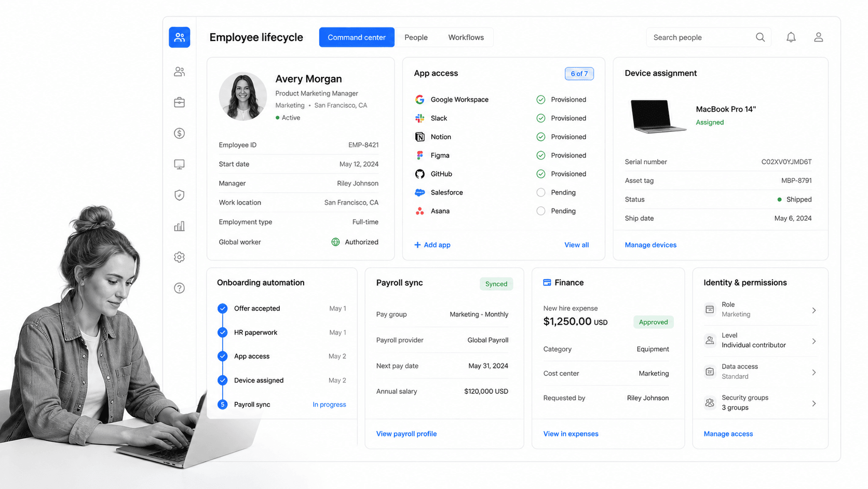The width and height of the screenshot is (868, 489).
Task: Click the step 5 Payroll sync marker
Action: click(x=222, y=404)
